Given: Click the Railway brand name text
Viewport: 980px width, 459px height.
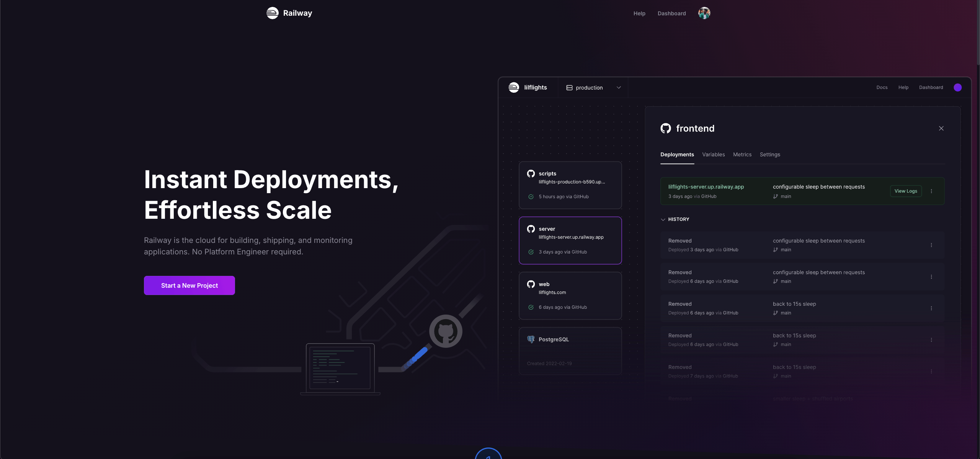Looking at the screenshot, I should click(x=297, y=13).
